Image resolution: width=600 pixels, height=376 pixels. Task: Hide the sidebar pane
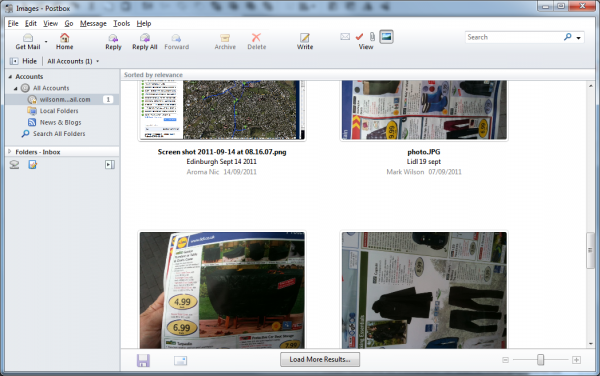point(23,61)
